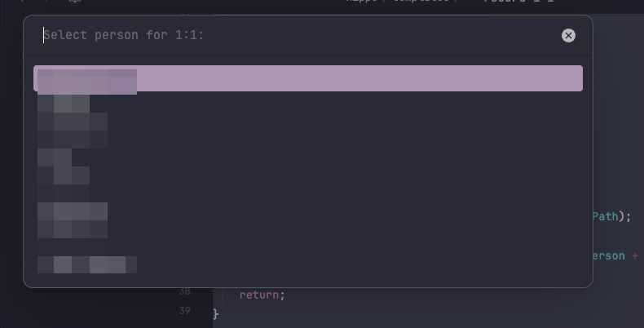Pick the third entry in person list

point(73,131)
